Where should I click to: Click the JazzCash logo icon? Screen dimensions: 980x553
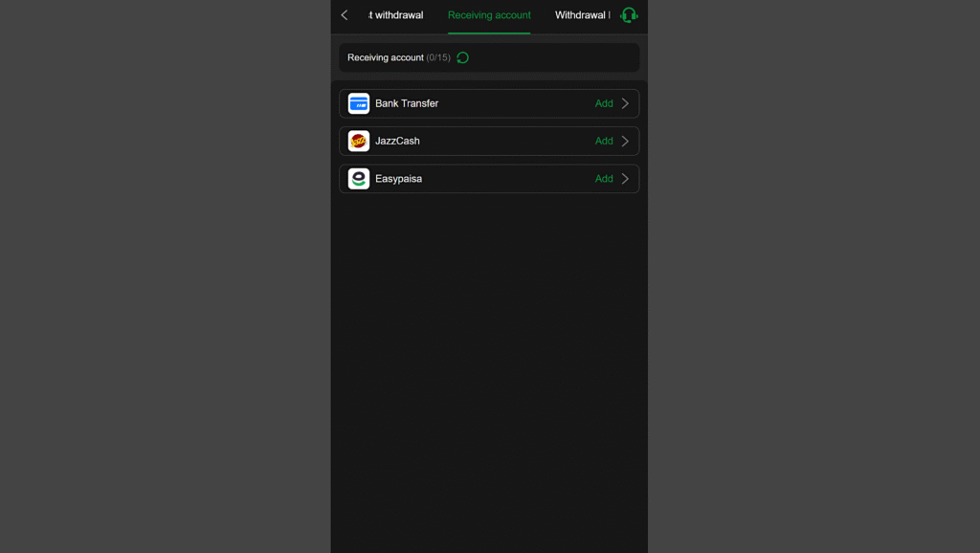(359, 142)
